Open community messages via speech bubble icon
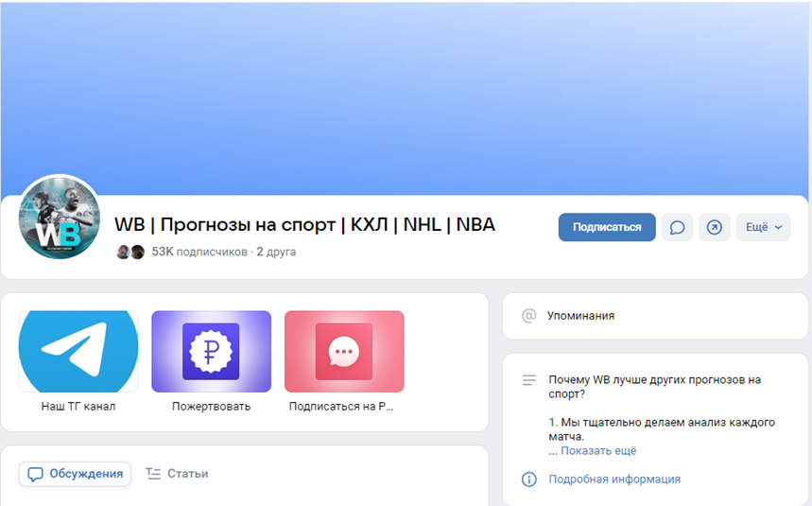Viewport: 812px width, 506px height. (677, 227)
